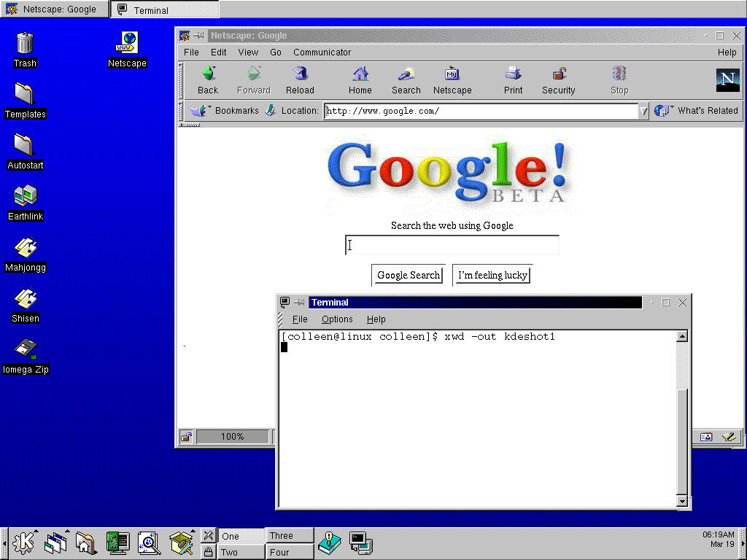Launch Mahjongg from the desktop
The image size is (747, 560).
click(x=26, y=254)
